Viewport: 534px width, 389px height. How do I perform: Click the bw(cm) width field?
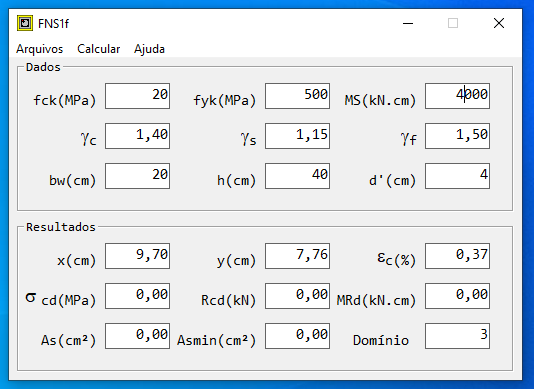click(138, 176)
